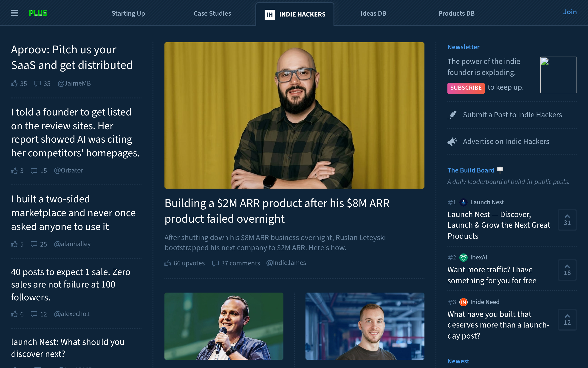Click the featured article summary about Ruslan Leteyski
The width and height of the screenshot is (588, 368).
[275, 243]
